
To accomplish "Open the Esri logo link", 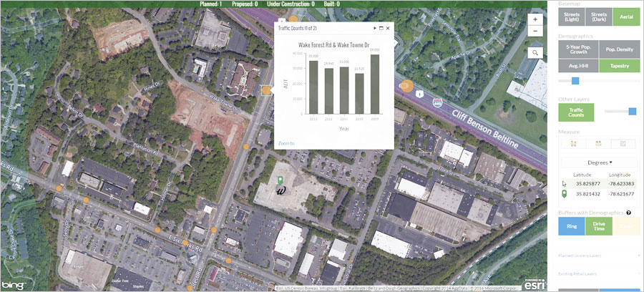I will point(535,284).
